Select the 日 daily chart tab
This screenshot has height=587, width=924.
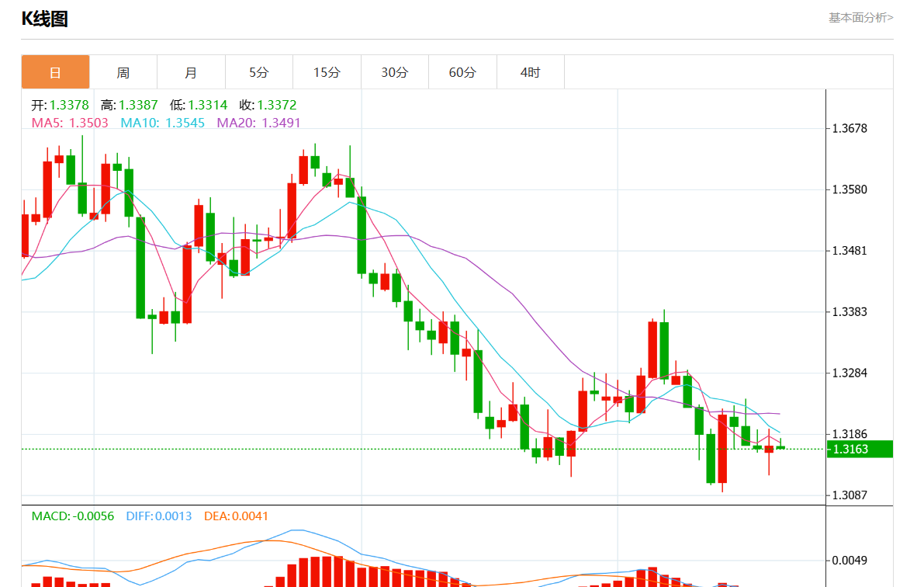tap(55, 72)
